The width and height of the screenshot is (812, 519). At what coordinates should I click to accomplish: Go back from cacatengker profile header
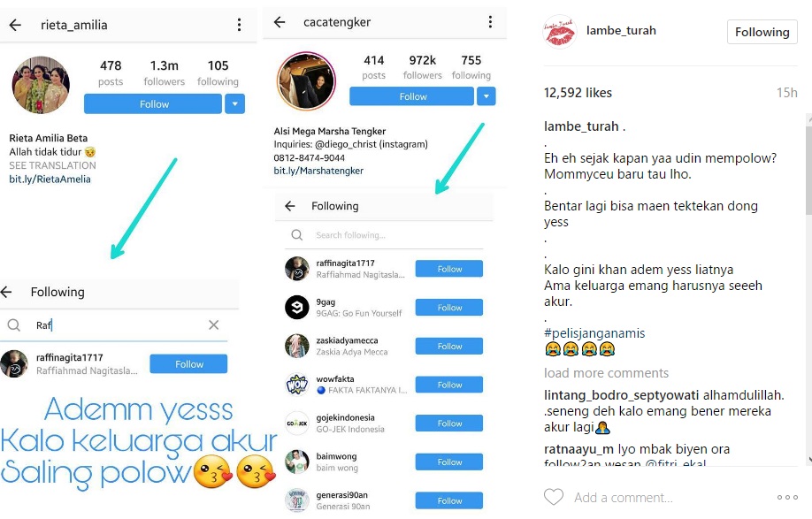280,22
